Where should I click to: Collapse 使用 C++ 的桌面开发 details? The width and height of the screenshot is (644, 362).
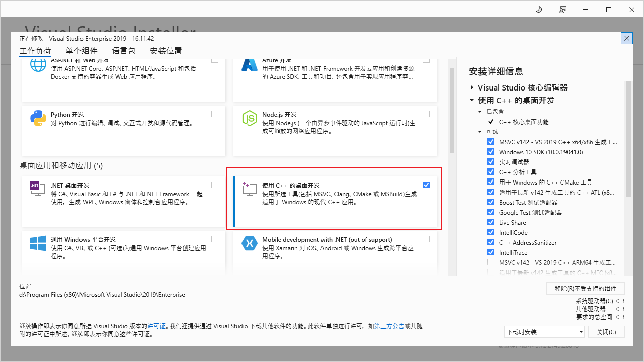(x=472, y=100)
